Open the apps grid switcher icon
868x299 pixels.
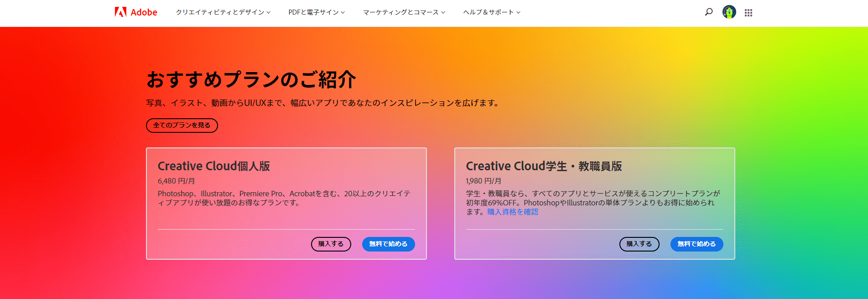tap(748, 13)
